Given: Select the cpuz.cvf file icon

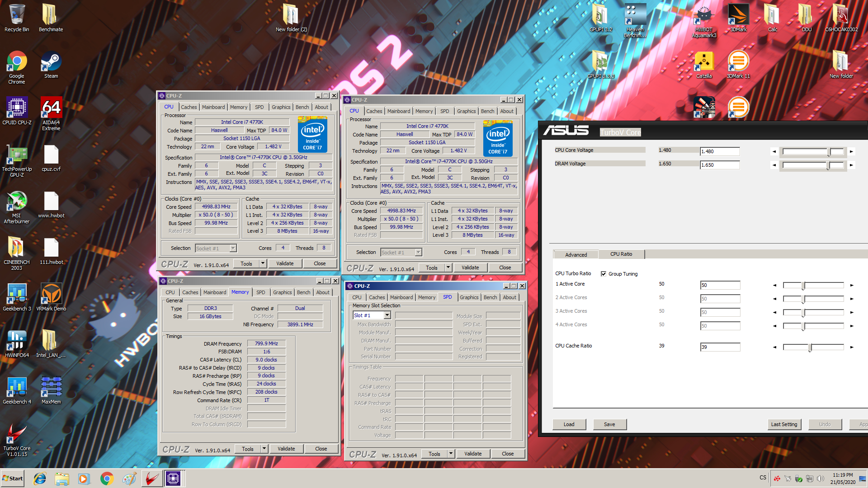Looking at the screenshot, I should [x=51, y=158].
